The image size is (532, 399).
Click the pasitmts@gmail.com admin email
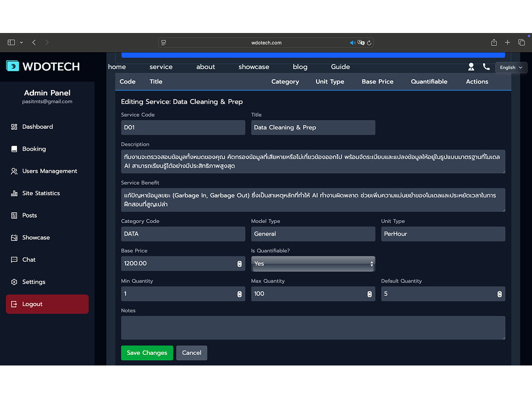47,102
